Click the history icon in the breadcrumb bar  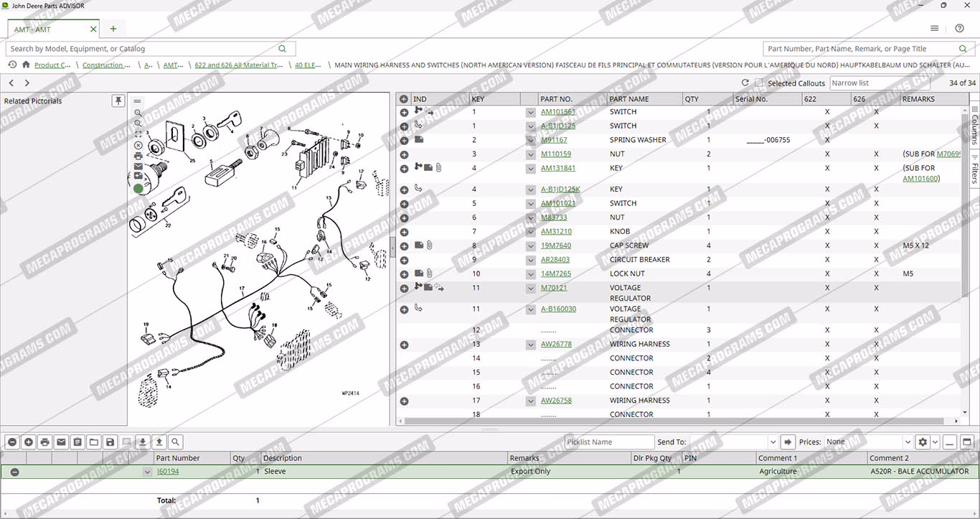(12, 65)
